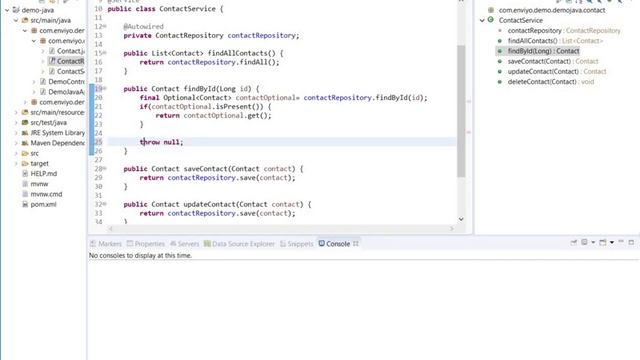
Task: Select Contact.java in package explorer
Action: (71, 51)
